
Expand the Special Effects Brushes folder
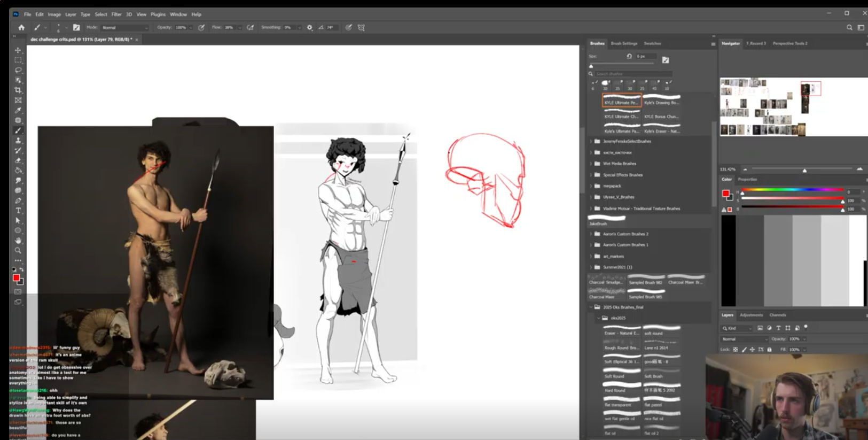click(x=591, y=175)
